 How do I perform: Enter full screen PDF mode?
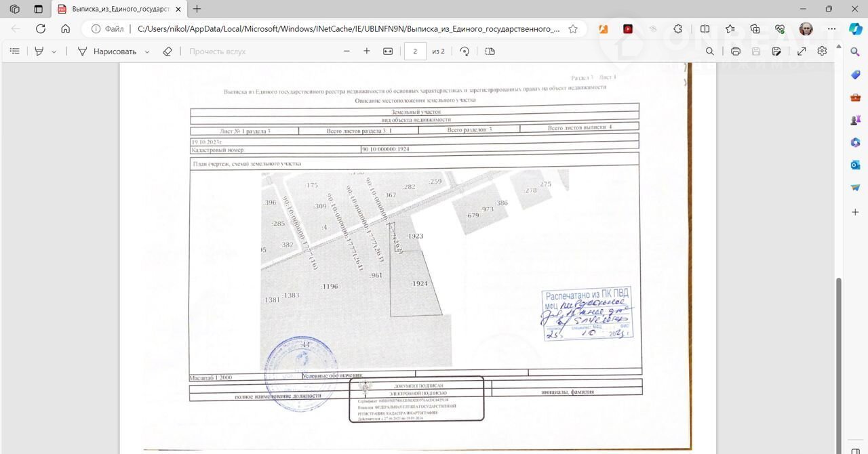(802, 51)
